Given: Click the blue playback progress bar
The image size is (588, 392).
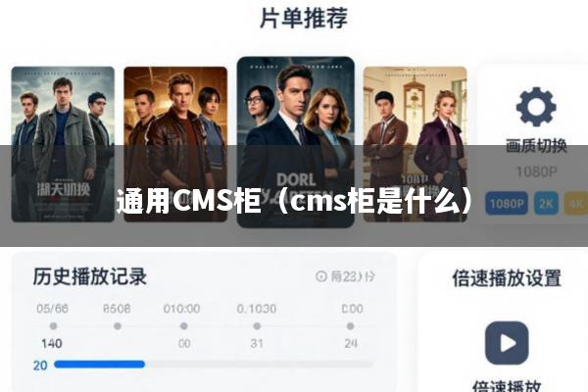Looking at the screenshot, I should tap(99, 364).
